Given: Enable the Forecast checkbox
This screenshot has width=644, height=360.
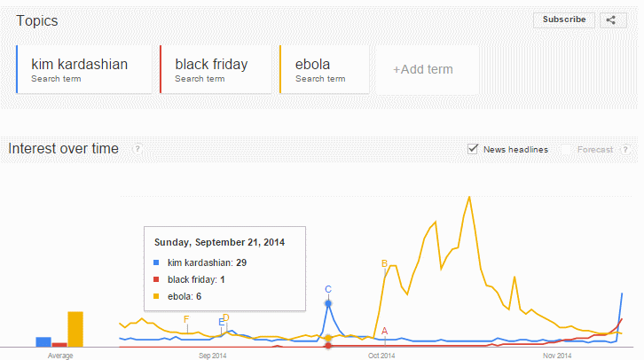Looking at the screenshot, I should click(x=566, y=150).
